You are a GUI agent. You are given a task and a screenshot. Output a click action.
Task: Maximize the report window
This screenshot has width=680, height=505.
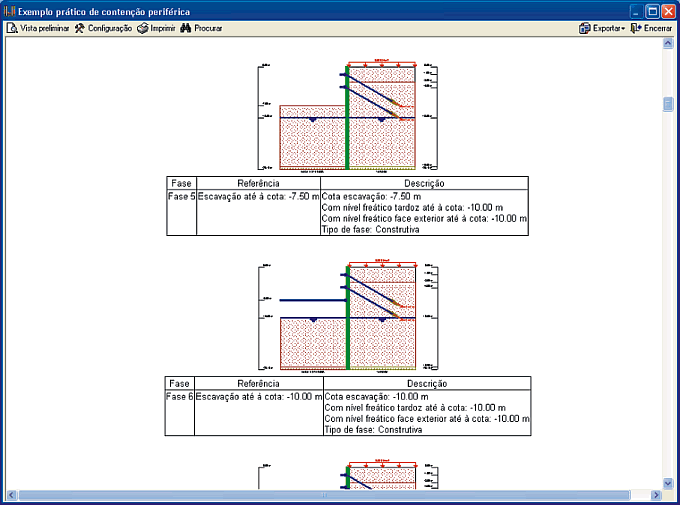pyautogui.click(x=651, y=10)
